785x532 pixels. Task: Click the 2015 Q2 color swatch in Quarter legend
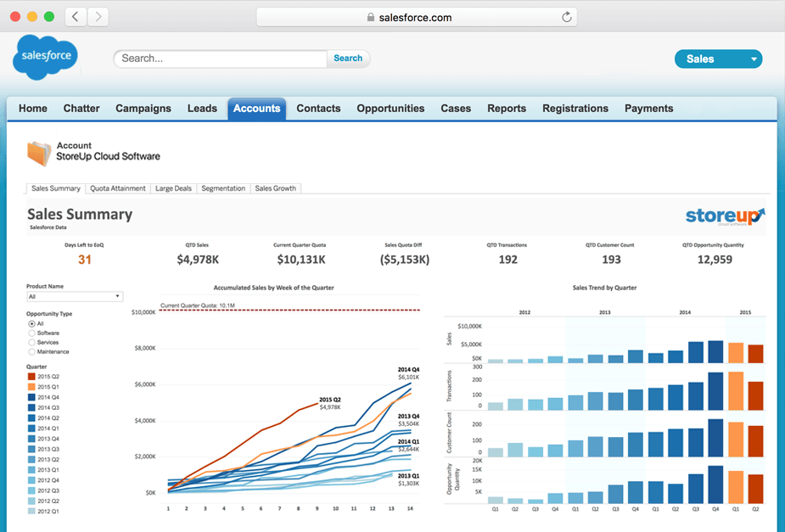pos(31,376)
